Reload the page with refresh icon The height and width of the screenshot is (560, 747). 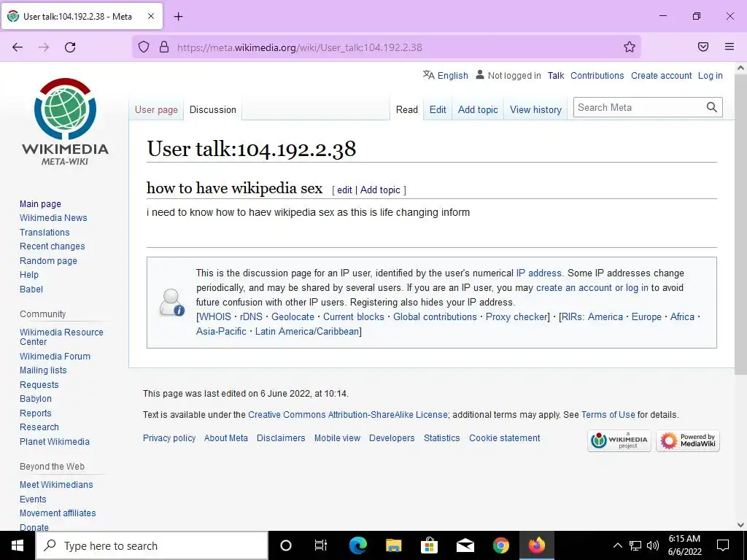tap(70, 47)
